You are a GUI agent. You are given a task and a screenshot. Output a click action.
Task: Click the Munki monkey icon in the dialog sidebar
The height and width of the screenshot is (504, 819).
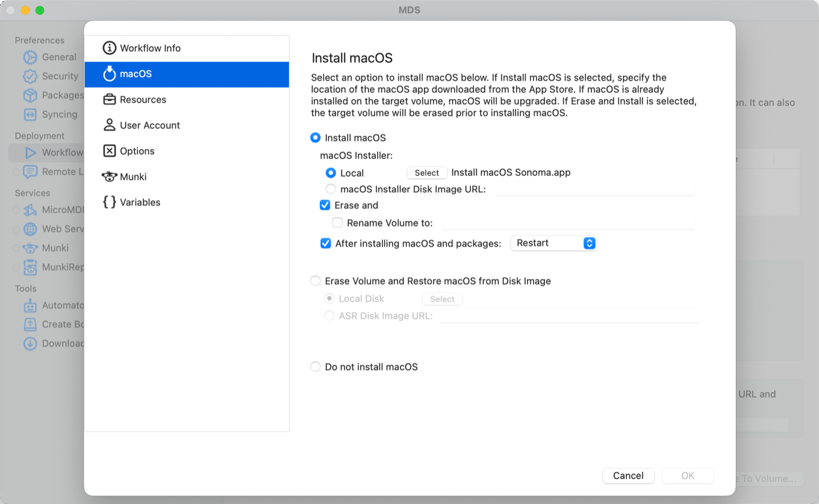[x=109, y=176]
